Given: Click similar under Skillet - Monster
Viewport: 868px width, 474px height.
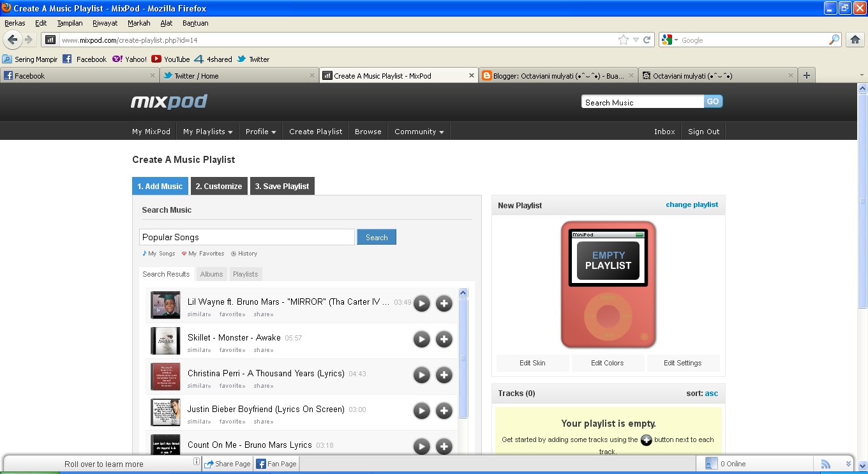Looking at the screenshot, I should pyautogui.click(x=199, y=350).
